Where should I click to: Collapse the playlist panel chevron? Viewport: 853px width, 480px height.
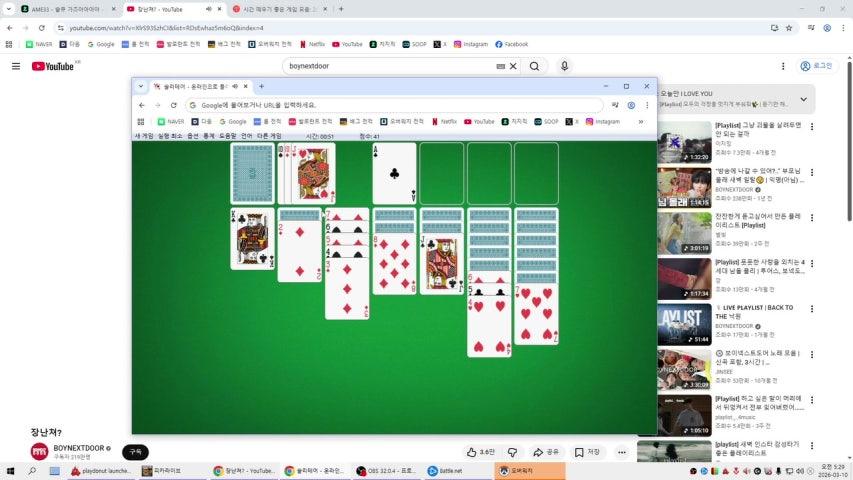803,99
